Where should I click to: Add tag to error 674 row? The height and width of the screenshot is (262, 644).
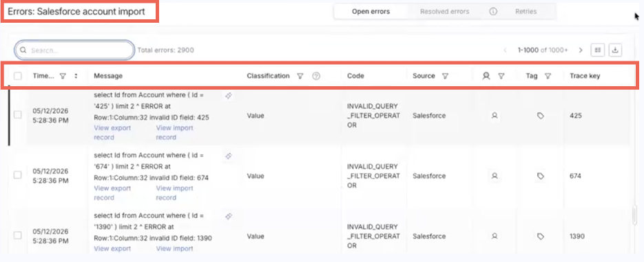(x=541, y=176)
